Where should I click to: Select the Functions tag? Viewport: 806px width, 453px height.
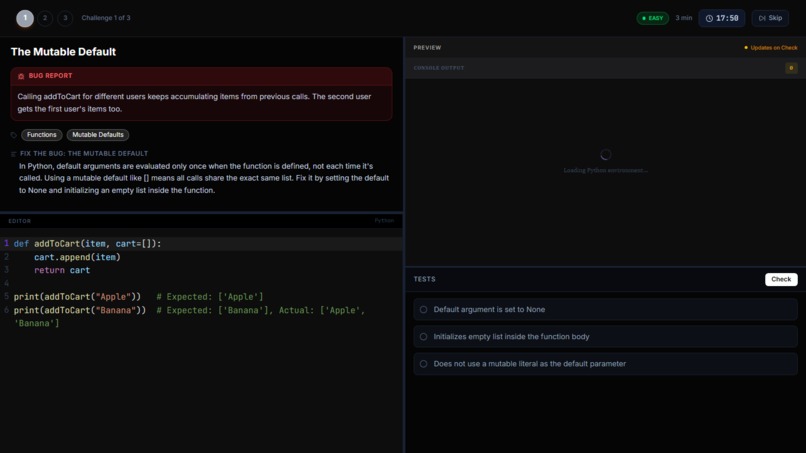click(42, 135)
